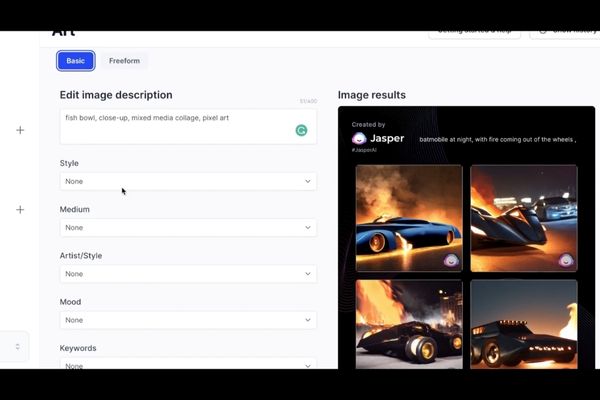Click the 'Image results' heading
The height and width of the screenshot is (400, 600).
click(x=372, y=95)
